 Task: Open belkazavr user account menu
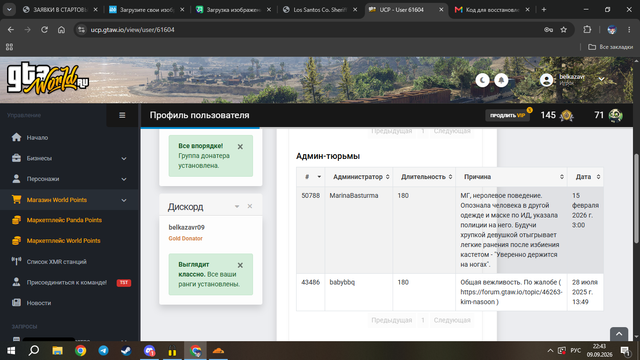point(572,80)
